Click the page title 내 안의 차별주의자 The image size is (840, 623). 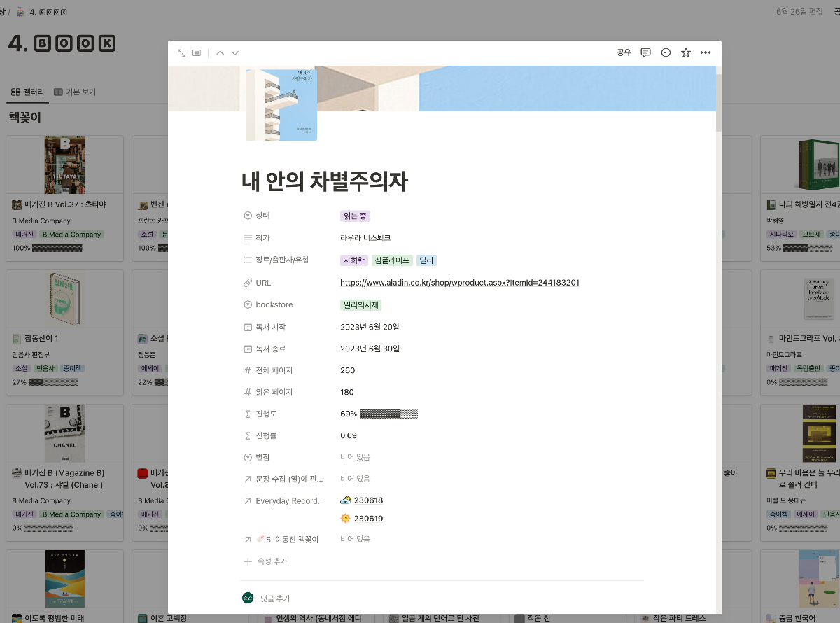click(x=325, y=181)
